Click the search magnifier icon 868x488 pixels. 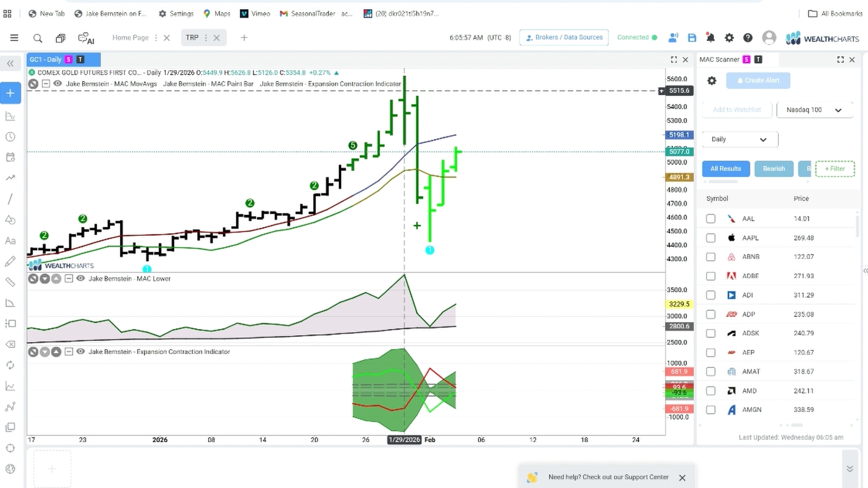pos(38,38)
